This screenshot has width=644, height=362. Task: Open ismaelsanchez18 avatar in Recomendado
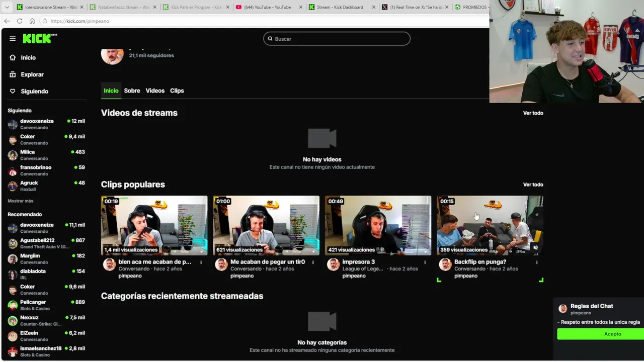click(13, 351)
